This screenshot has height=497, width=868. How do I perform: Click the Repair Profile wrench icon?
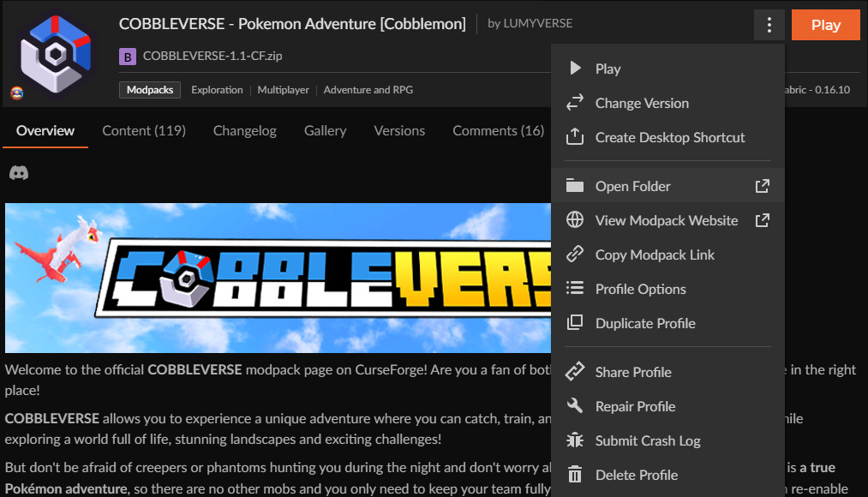coord(575,406)
